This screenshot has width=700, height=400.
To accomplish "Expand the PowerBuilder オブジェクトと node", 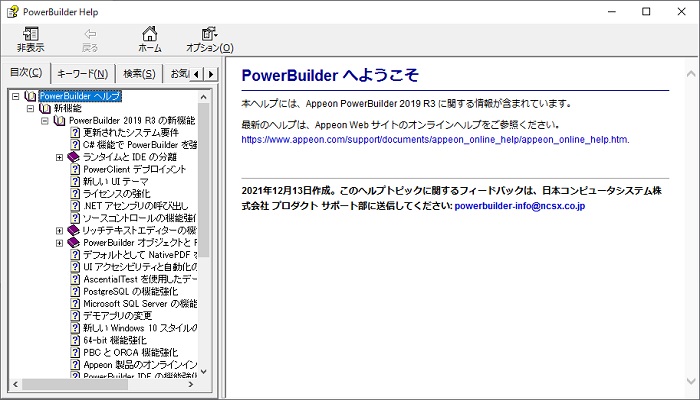I will (x=59, y=243).
